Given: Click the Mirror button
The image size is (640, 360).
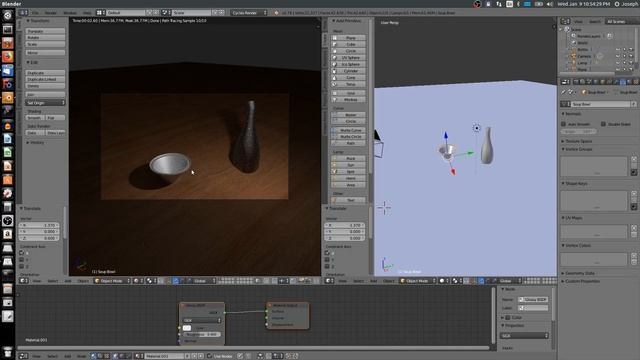Looking at the screenshot, I should (45, 53).
